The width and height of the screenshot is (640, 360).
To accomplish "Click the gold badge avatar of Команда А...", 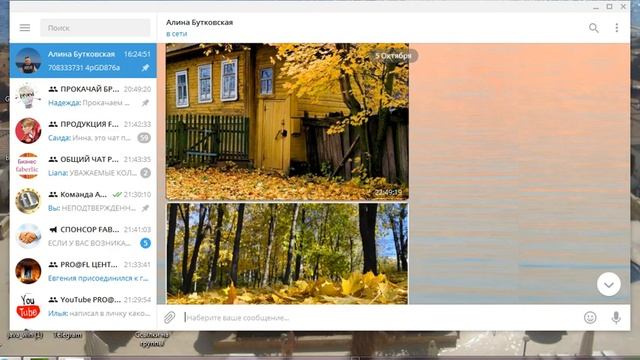I will coord(28,201).
